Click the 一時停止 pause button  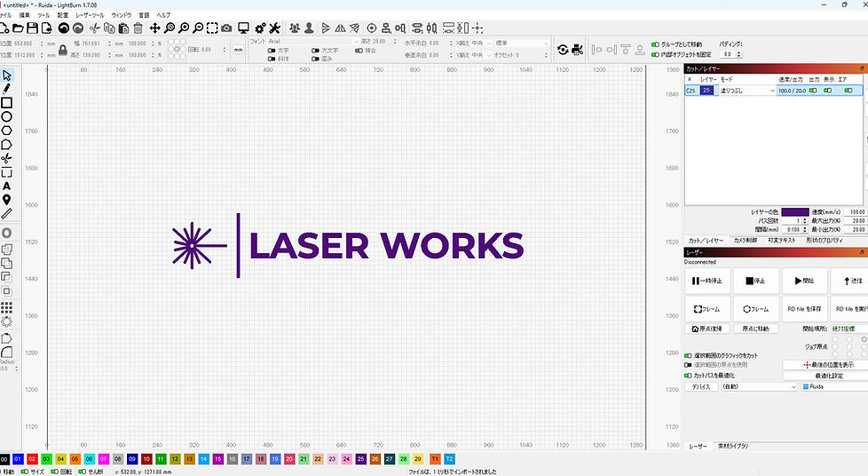[707, 281]
